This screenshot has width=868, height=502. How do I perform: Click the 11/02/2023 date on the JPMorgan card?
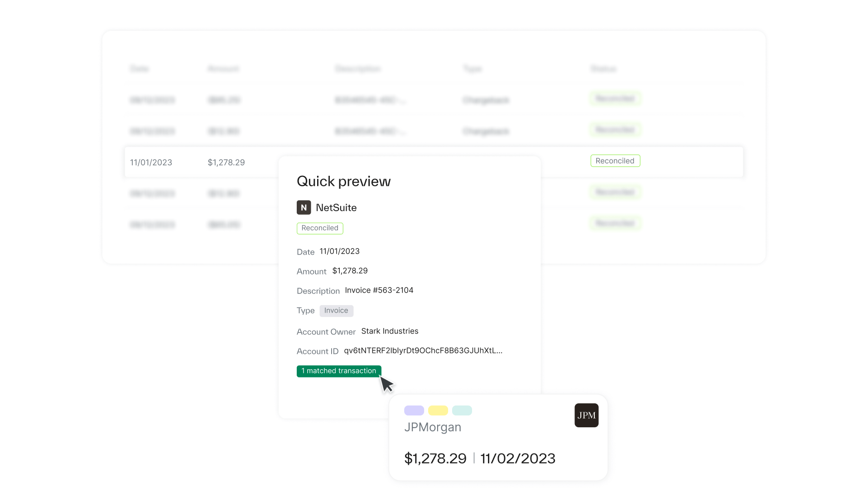pyautogui.click(x=518, y=459)
